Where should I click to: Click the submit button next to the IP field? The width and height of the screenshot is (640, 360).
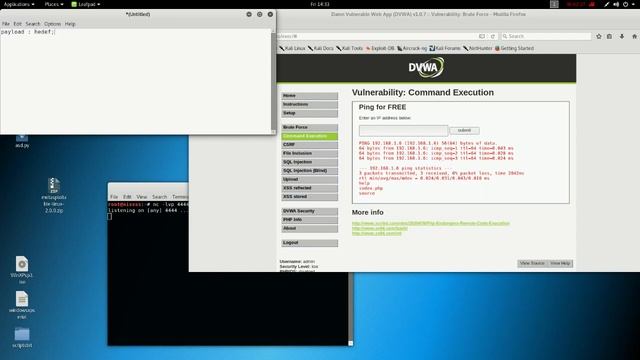(x=464, y=131)
